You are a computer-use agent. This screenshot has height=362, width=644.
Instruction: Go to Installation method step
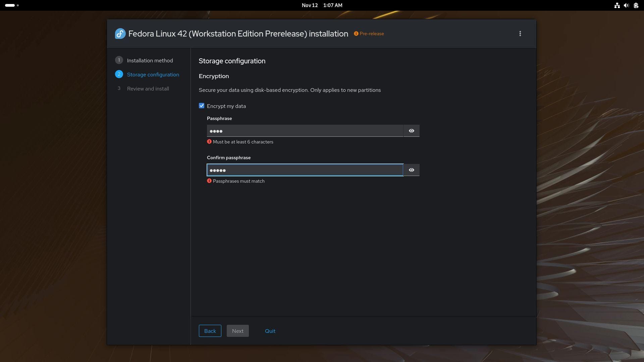(x=150, y=61)
